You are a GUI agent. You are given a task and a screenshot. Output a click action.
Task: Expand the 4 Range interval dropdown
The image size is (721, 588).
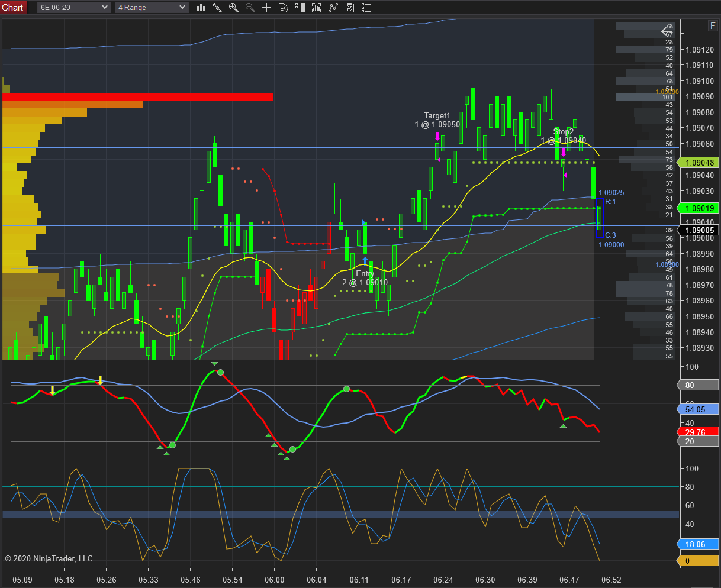tap(152, 8)
